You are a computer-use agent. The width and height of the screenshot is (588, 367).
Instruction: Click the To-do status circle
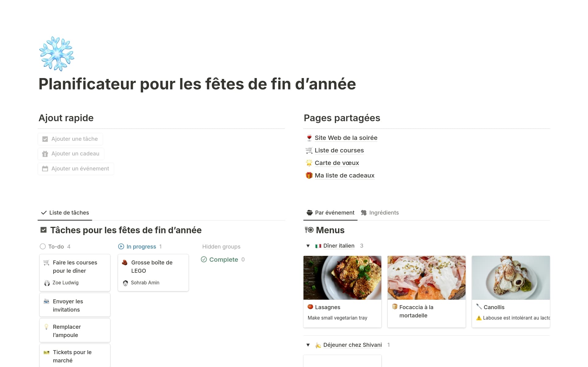(x=43, y=247)
